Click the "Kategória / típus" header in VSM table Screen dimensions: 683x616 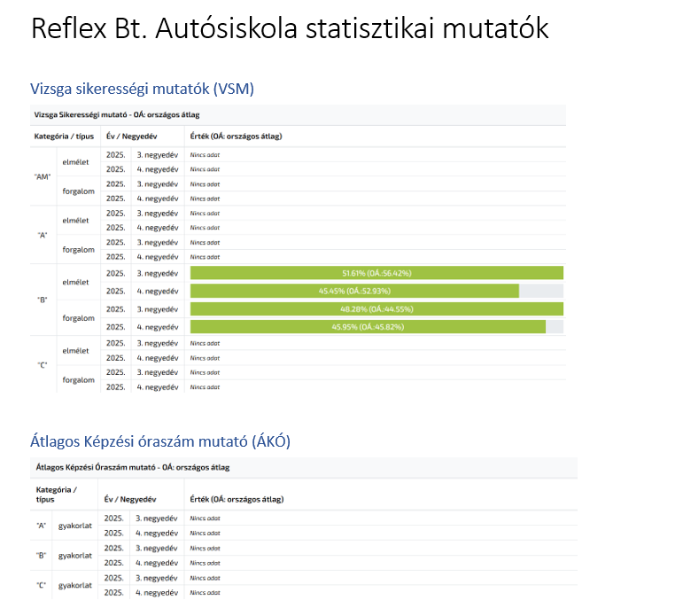point(64,136)
